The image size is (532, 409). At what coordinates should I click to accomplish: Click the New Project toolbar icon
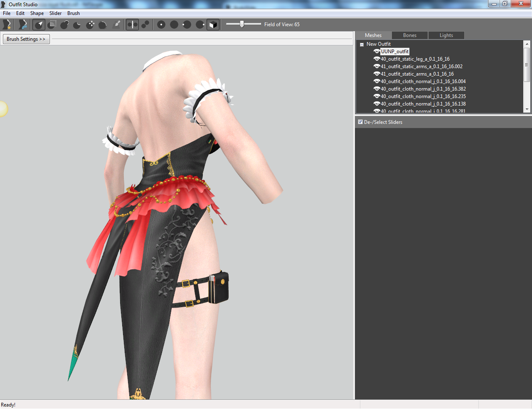7,25
